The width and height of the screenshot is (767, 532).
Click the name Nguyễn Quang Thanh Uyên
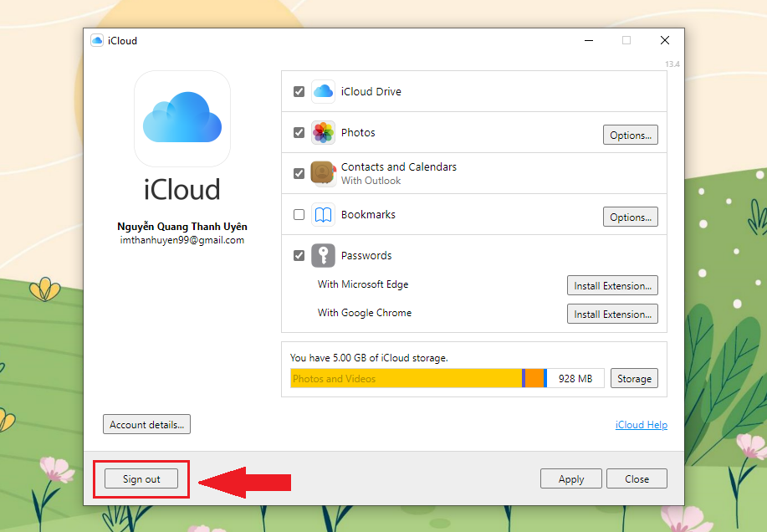click(x=182, y=227)
